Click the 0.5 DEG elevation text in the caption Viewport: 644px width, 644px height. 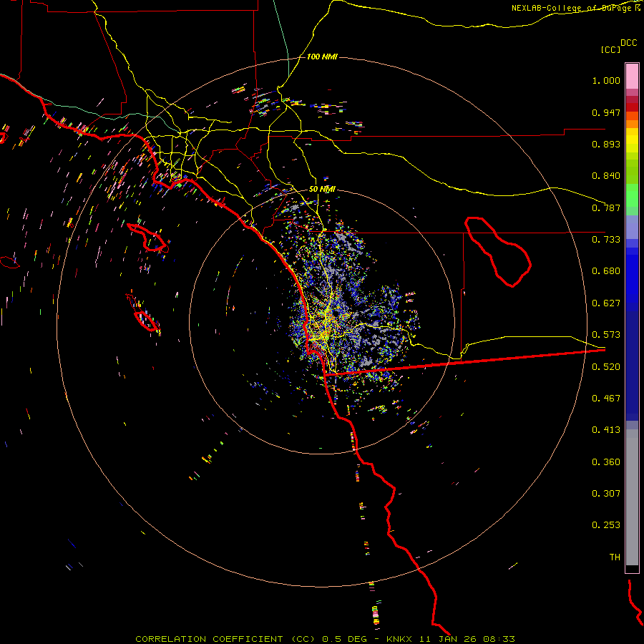click(345, 639)
